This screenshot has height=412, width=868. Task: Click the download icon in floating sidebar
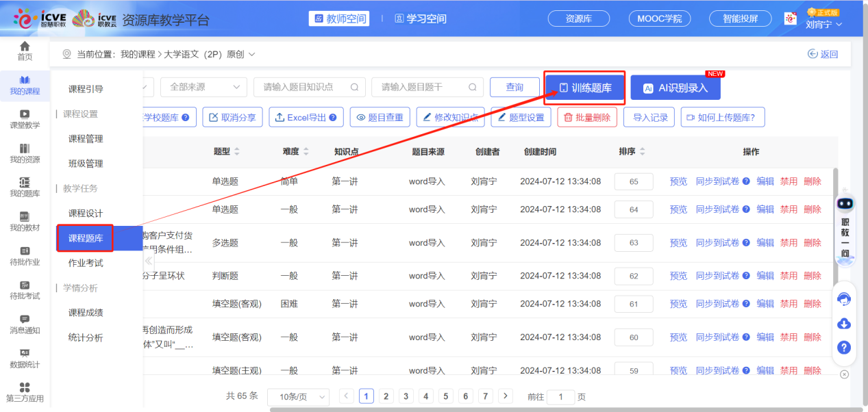tap(843, 323)
